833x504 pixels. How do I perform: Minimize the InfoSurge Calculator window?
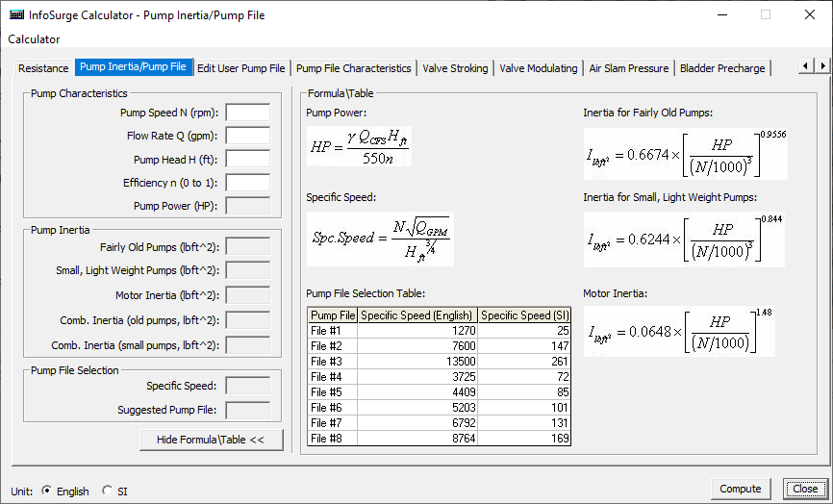722,14
